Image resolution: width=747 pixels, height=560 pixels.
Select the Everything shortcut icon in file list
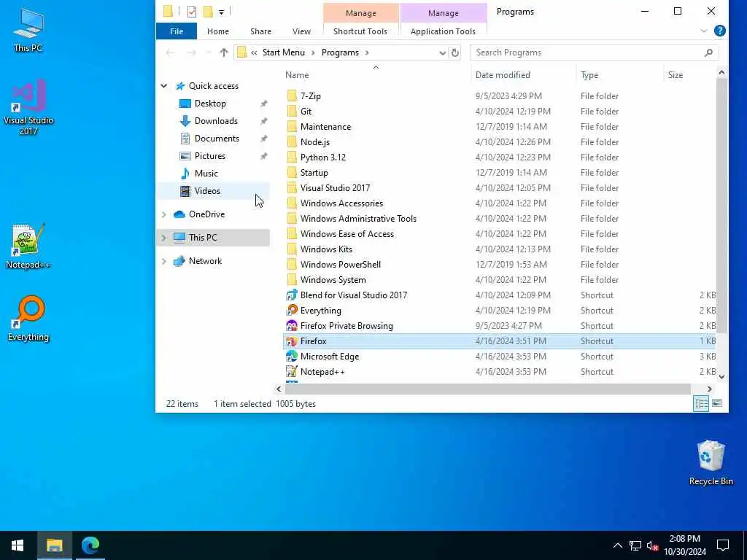click(292, 310)
